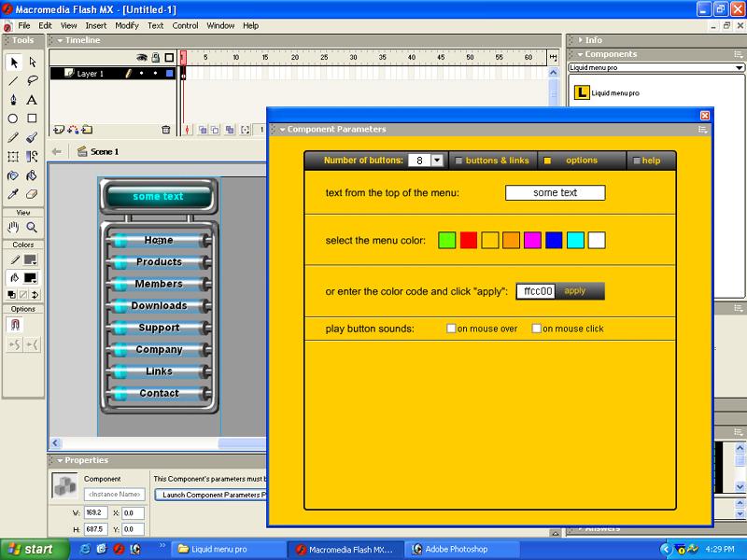Select the Line tool
This screenshot has height=560, width=747.
click(13, 81)
